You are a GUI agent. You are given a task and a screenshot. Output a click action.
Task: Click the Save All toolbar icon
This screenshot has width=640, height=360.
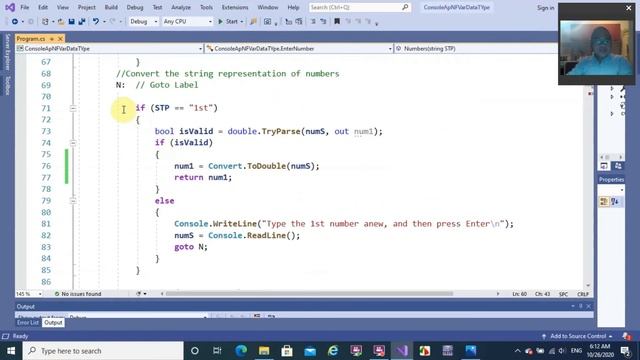[82, 22]
